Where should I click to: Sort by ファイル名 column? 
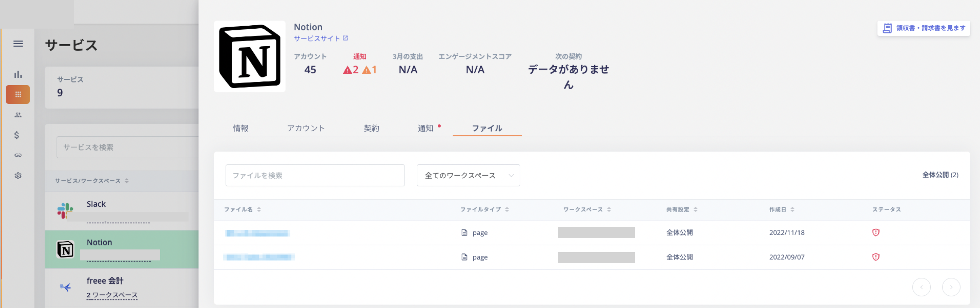243,209
